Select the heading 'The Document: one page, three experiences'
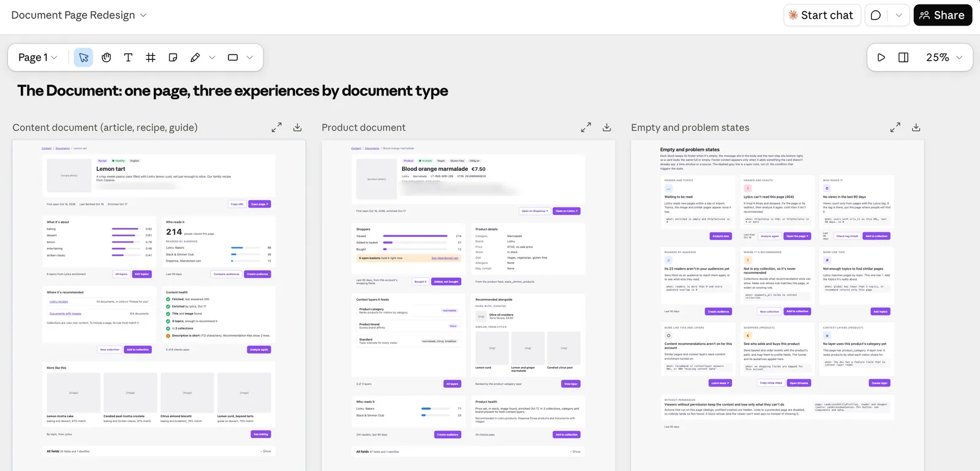The height and width of the screenshot is (471, 980). pos(233,91)
